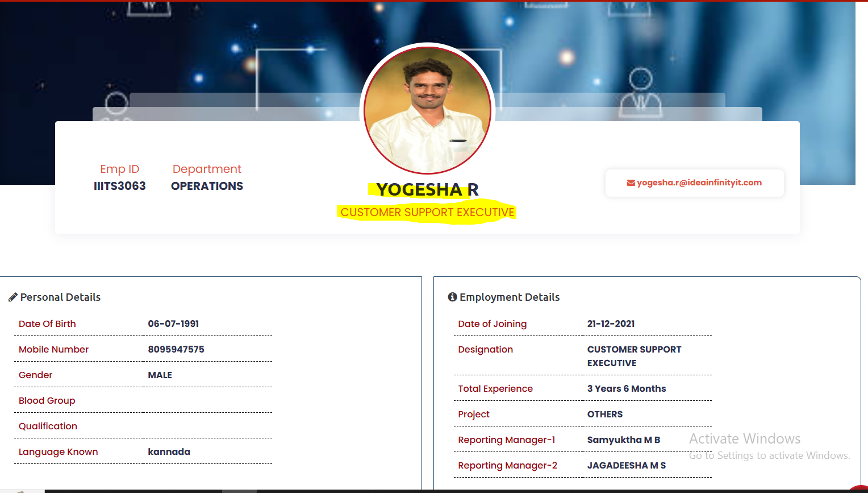Click the Qualification field label

point(48,426)
